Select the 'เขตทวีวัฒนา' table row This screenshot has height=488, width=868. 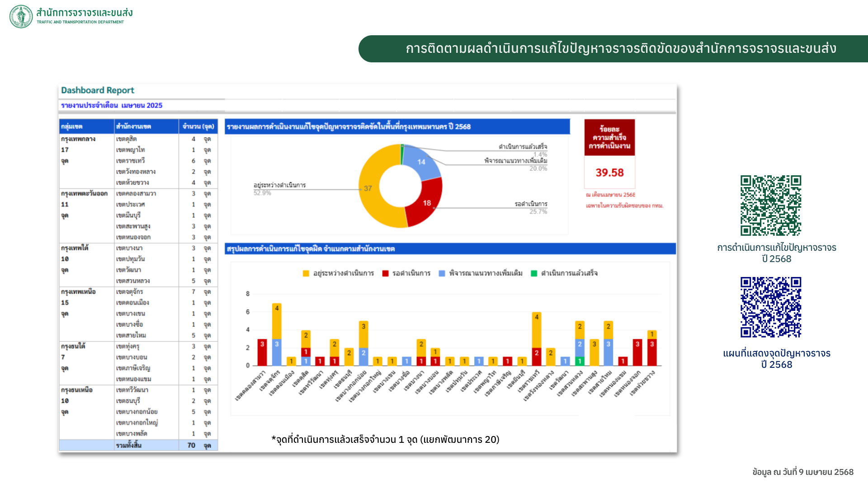166,390
